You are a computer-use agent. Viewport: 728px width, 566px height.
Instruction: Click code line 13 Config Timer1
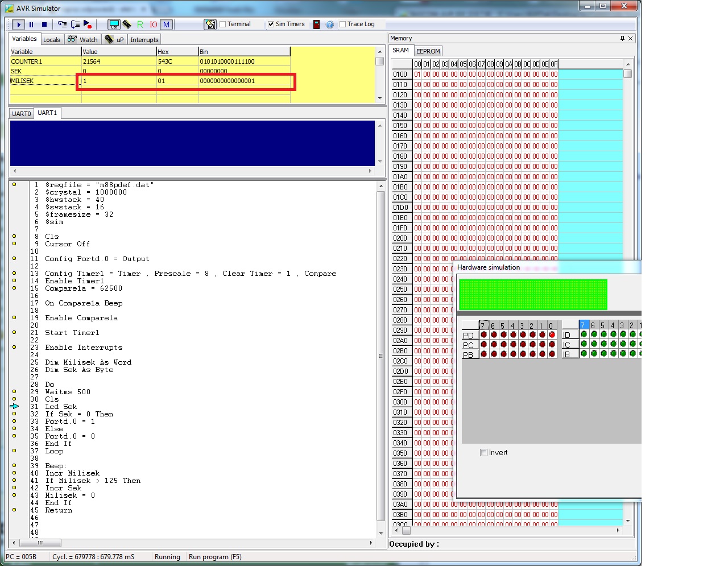coord(191,274)
